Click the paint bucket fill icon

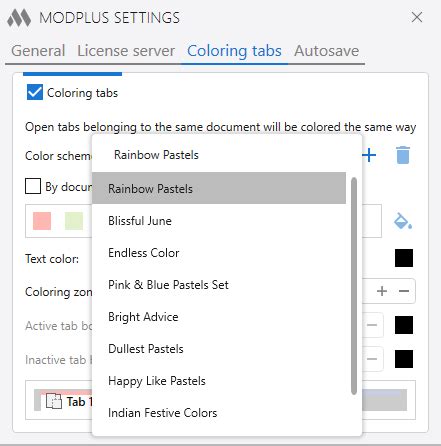(403, 221)
